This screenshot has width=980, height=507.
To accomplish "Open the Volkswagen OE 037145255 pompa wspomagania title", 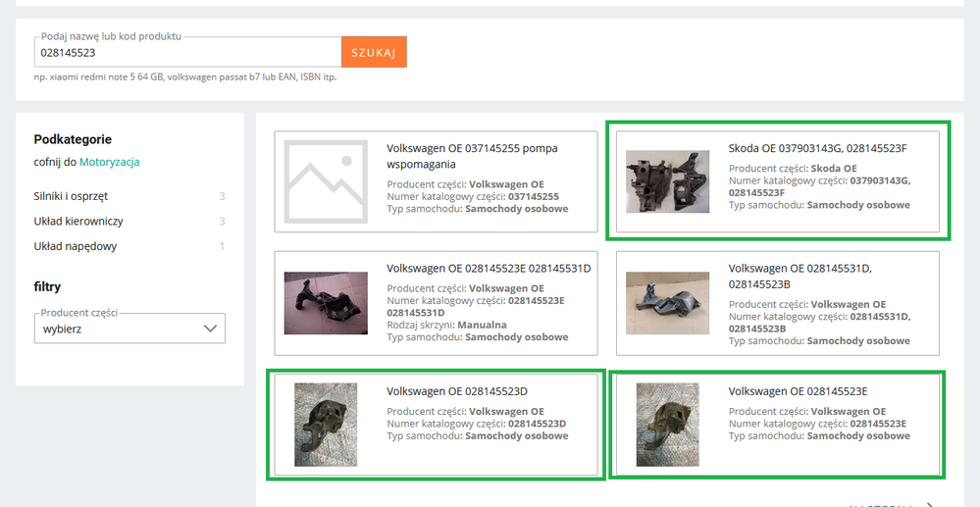I will [x=472, y=156].
